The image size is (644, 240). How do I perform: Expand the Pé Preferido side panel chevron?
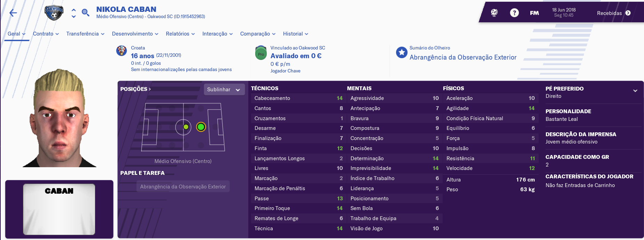click(635, 91)
